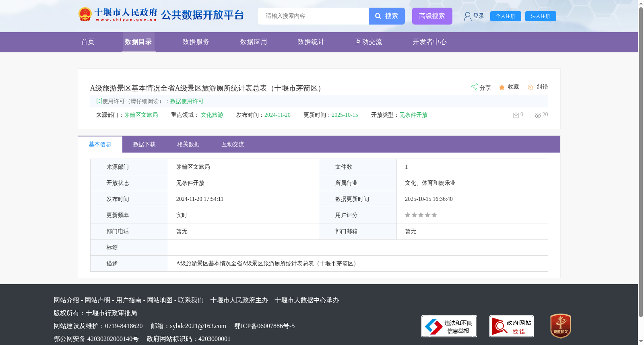This screenshot has height=345, width=644.
Task: Click the download count icon
Action: 516,115
